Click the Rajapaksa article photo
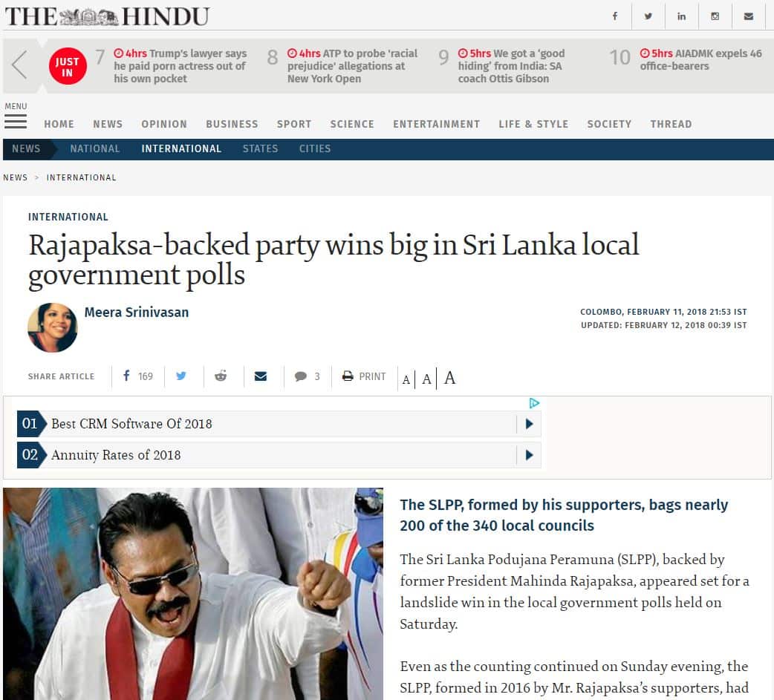The image size is (774, 700). pyautogui.click(x=193, y=594)
